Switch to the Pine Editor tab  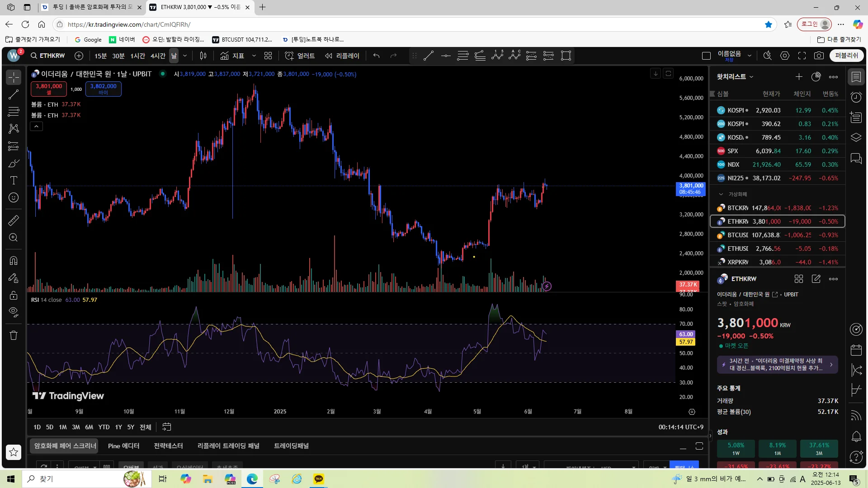[x=123, y=446]
